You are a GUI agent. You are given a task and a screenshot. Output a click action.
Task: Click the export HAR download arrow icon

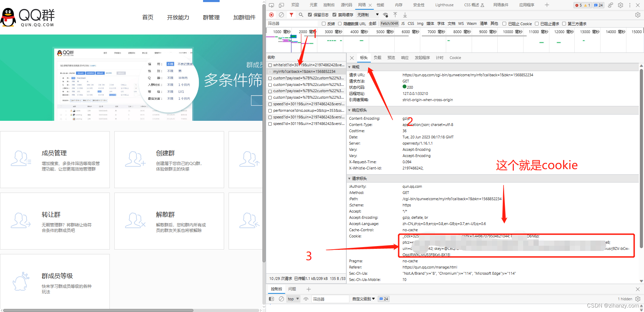(x=405, y=15)
